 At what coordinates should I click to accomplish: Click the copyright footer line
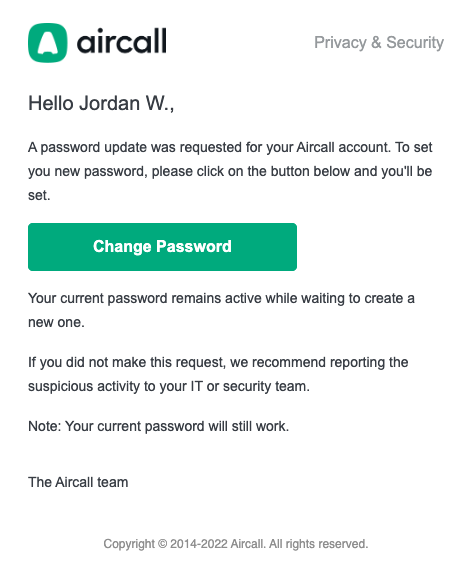(x=235, y=544)
